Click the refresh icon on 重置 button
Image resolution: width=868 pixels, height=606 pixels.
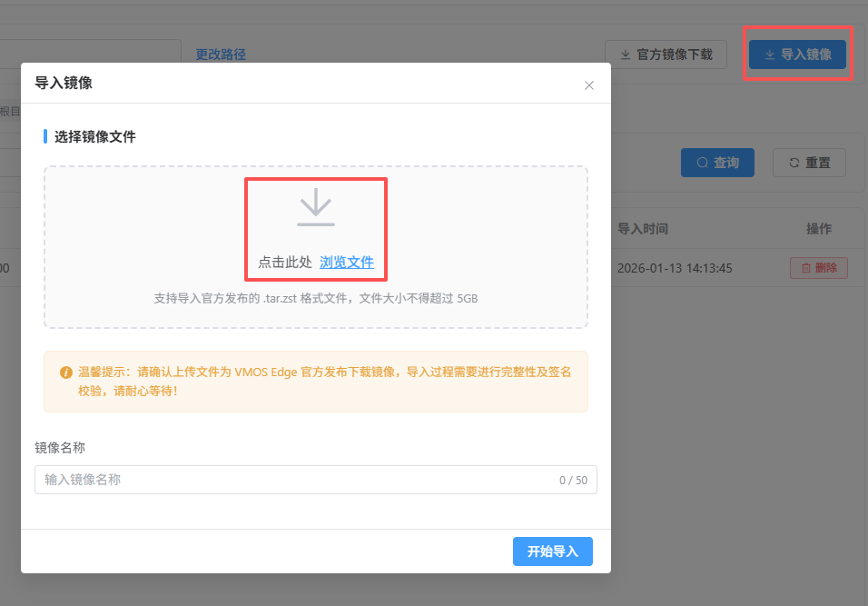pos(794,163)
